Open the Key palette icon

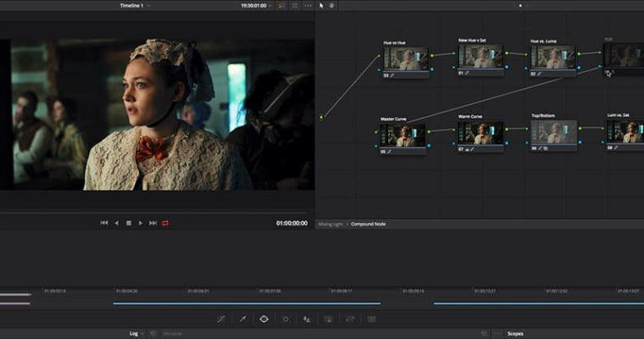pyautogui.click(x=328, y=319)
